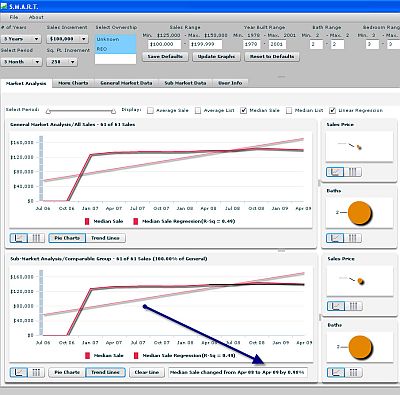Toggle Pie Charts in General Market panel
This screenshot has height=395, width=400.
(67, 238)
